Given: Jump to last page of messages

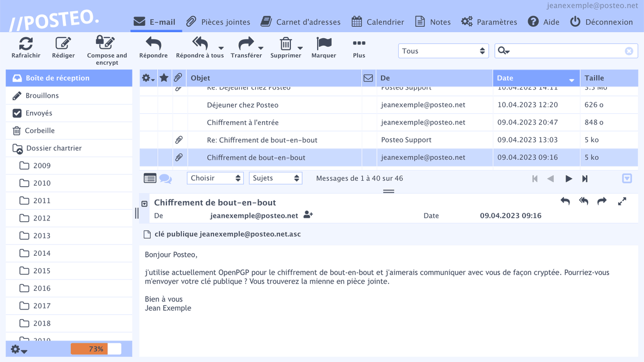Looking at the screenshot, I should [585, 179].
